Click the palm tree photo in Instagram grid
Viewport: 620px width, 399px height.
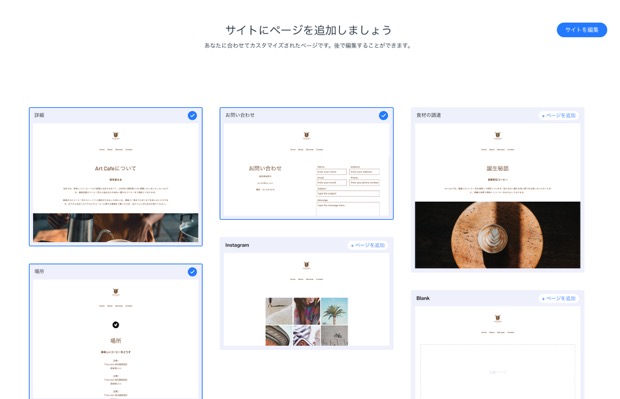tap(335, 311)
